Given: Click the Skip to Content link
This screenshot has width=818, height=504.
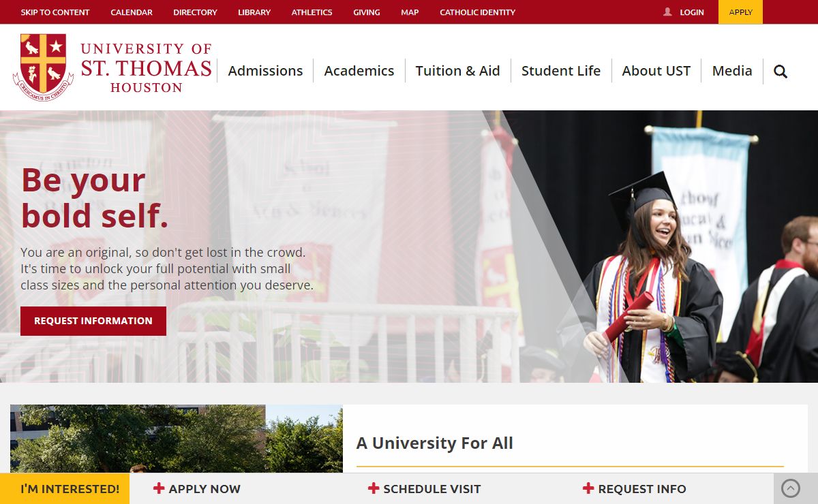Looking at the screenshot, I should pyautogui.click(x=55, y=12).
